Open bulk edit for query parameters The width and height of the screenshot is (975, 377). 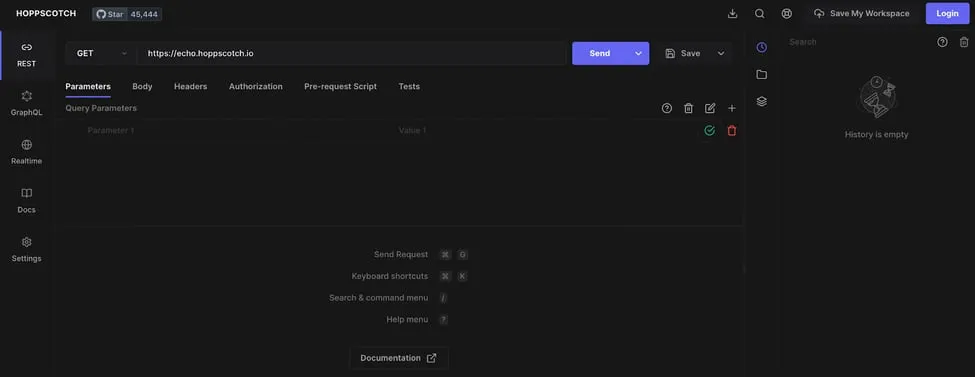[x=710, y=108]
